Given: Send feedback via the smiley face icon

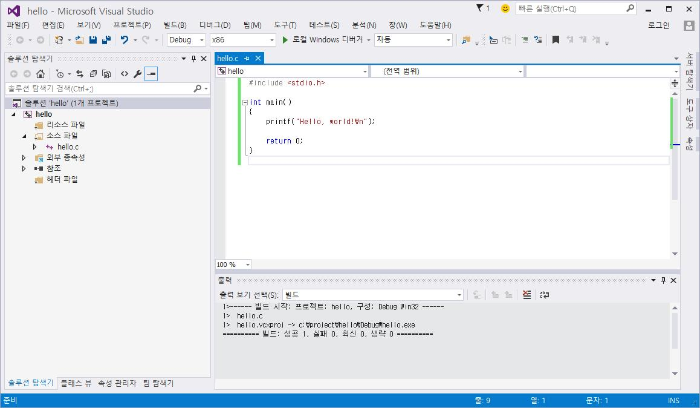Looking at the screenshot, I should click(505, 8).
